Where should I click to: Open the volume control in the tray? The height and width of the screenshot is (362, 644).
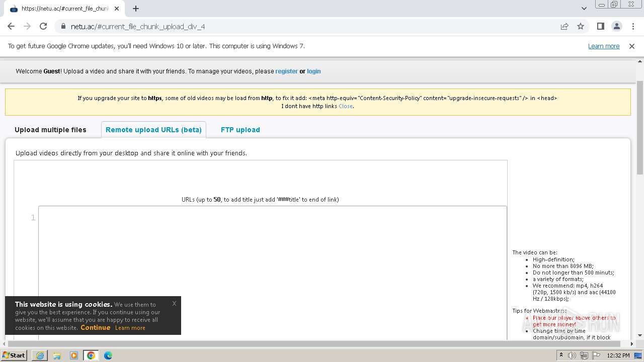(x=572, y=355)
